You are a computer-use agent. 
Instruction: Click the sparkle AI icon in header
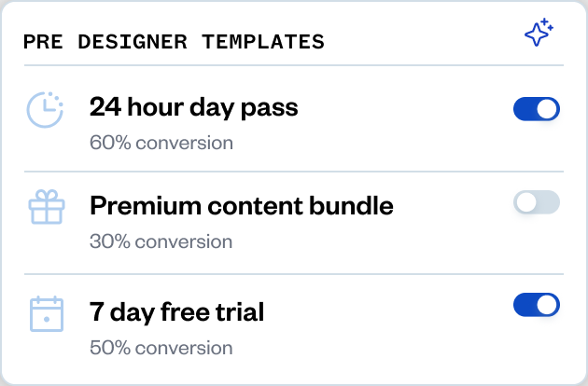point(539,34)
